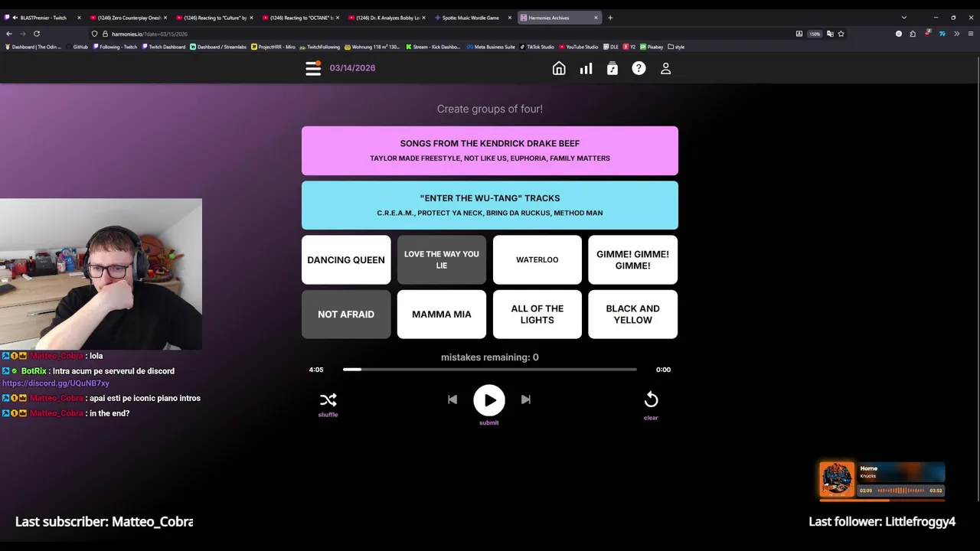Open the Stream Kick Dashboard bookmark

(x=433, y=47)
